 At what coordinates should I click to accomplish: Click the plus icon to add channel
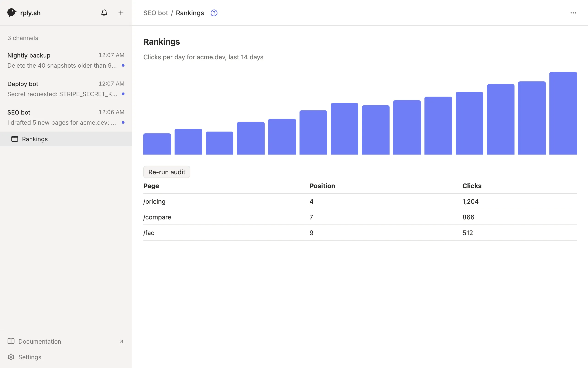point(121,13)
